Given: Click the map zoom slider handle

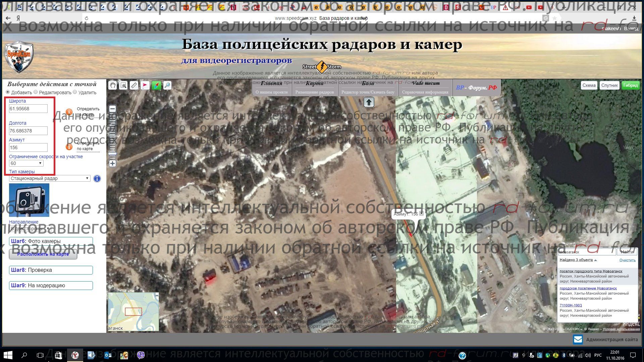Looking at the screenshot, I should (x=113, y=154).
